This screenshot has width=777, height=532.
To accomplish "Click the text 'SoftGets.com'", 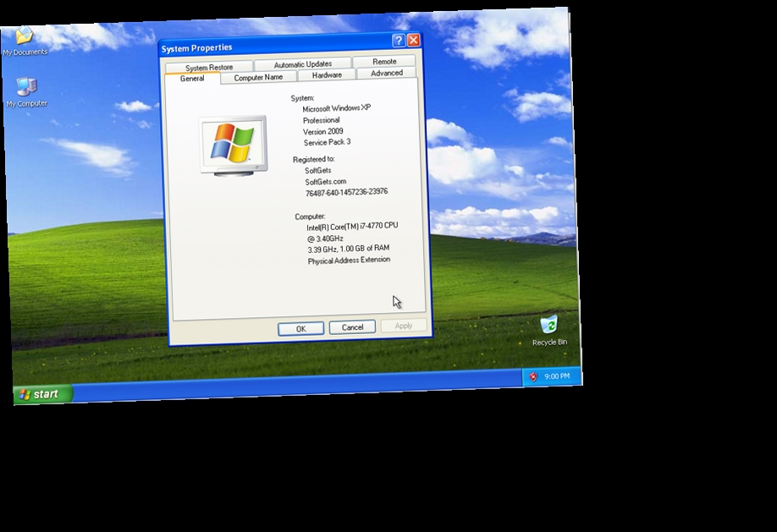I will (x=326, y=182).
